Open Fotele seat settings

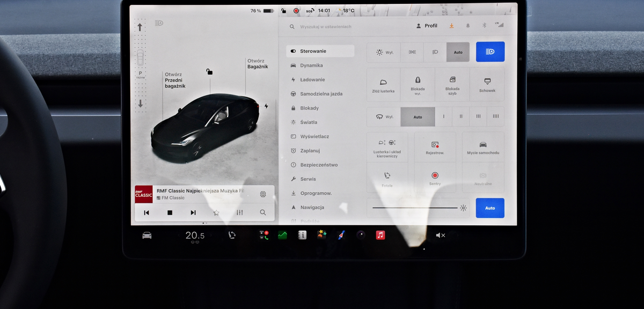pyautogui.click(x=387, y=179)
